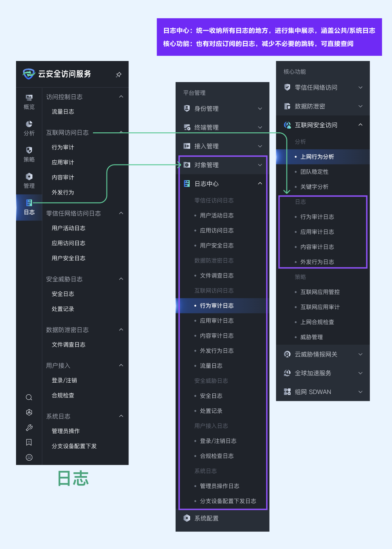
Task: Select the 日志 tab in left sidebar
Action: tap(29, 207)
